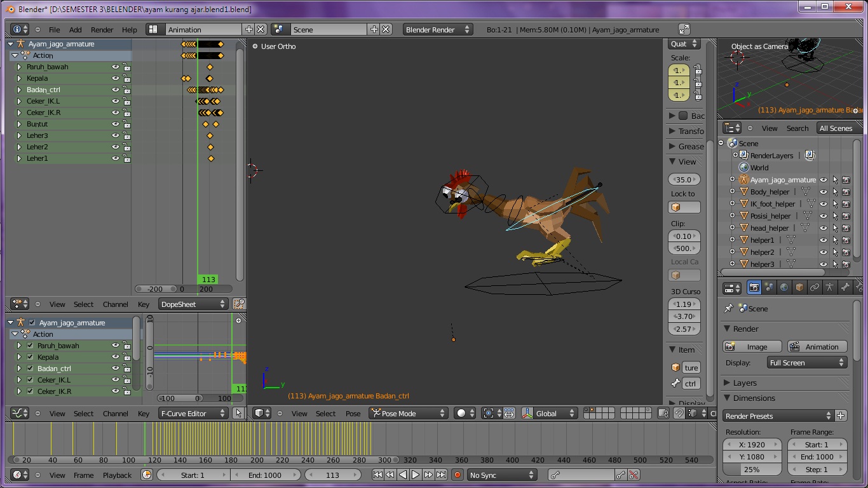Toggle Body_helper render camera icon in outliner
Image resolution: width=868 pixels, height=488 pixels.
tap(846, 192)
